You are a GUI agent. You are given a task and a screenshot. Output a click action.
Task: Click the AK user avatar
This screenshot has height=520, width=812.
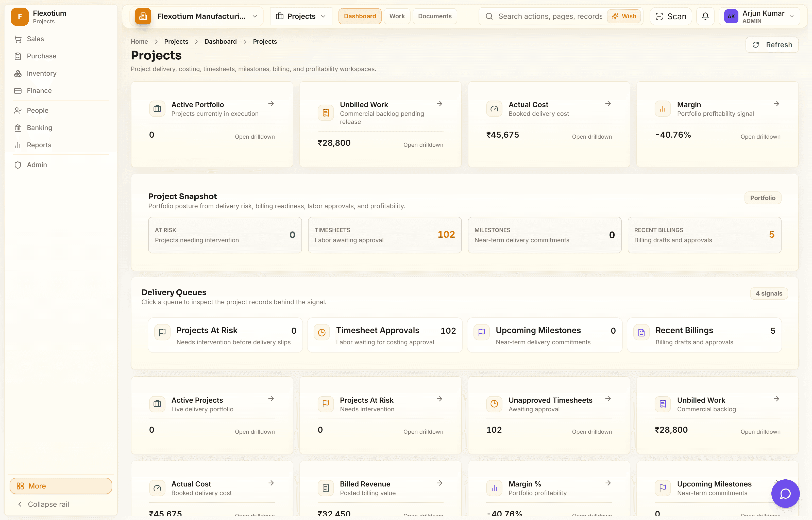coord(731,16)
